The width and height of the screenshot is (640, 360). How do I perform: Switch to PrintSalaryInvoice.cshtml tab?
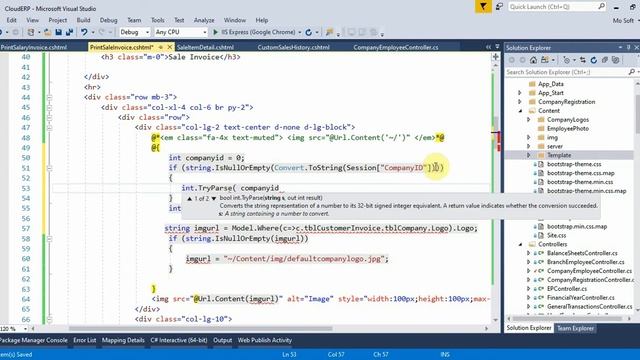(33, 47)
